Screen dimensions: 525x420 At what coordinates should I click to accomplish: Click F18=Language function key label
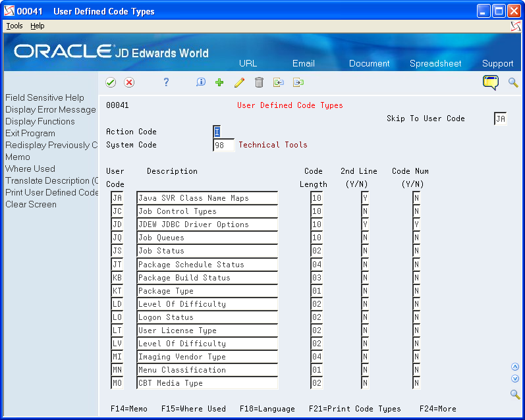tap(267, 409)
